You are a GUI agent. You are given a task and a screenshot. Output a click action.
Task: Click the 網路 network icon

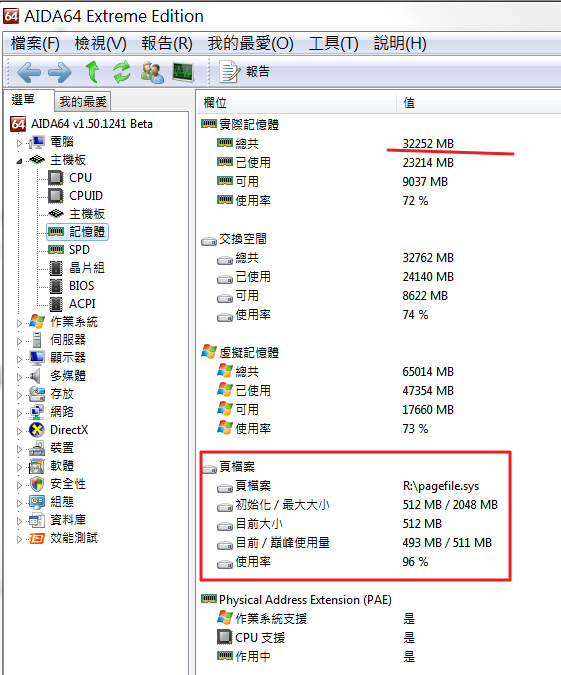[x=37, y=412]
